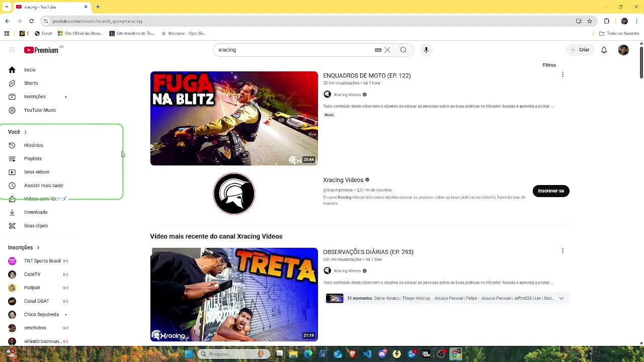
Task: Open the browser tab search dropdown
Action: point(6,7)
